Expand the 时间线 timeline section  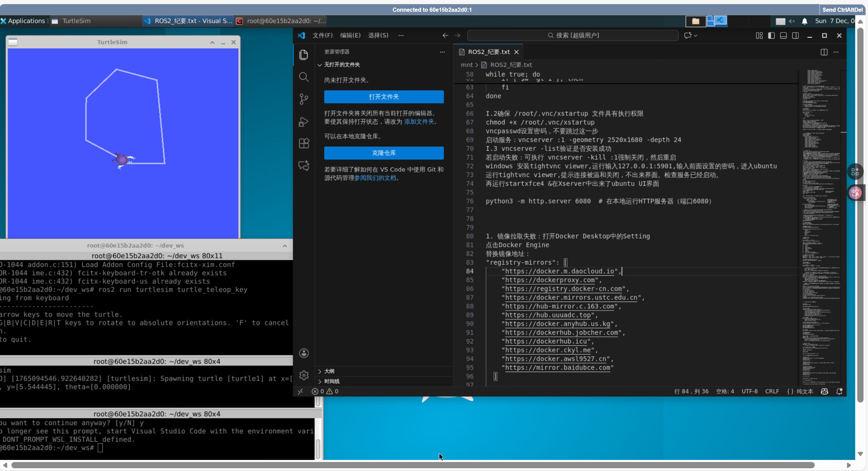[x=332, y=381]
